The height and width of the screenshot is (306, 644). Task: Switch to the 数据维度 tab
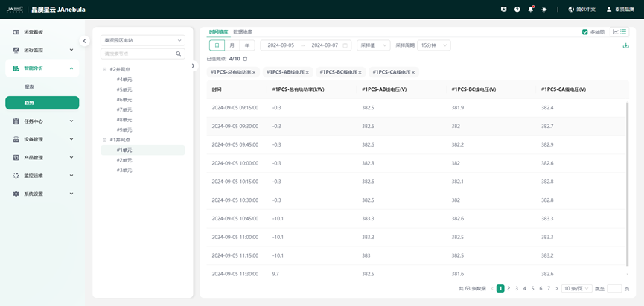pos(243,32)
